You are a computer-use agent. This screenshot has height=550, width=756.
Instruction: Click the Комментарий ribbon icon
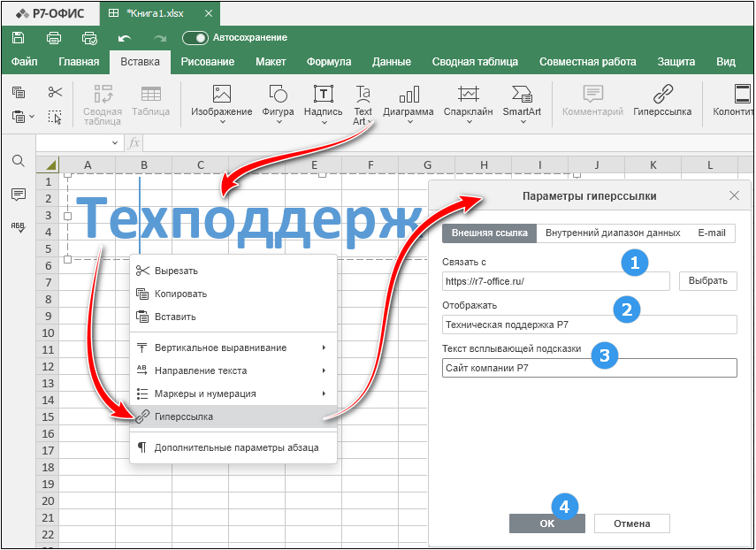coord(593,95)
